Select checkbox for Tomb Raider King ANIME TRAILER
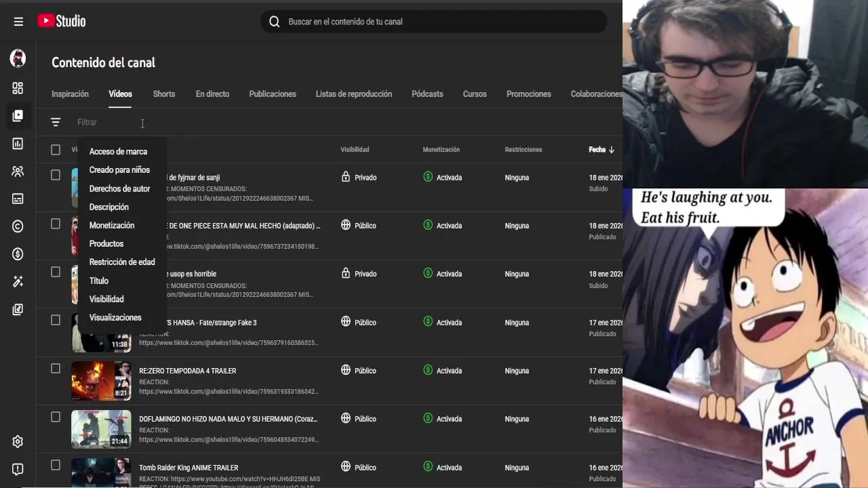868x488 pixels. point(56,465)
